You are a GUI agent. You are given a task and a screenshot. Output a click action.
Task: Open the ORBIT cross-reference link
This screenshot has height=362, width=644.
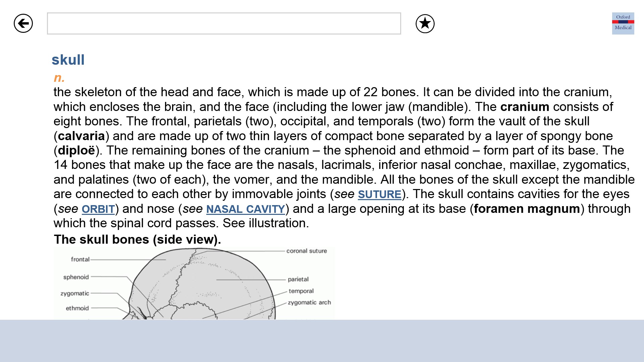pyautogui.click(x=98, y=209)
